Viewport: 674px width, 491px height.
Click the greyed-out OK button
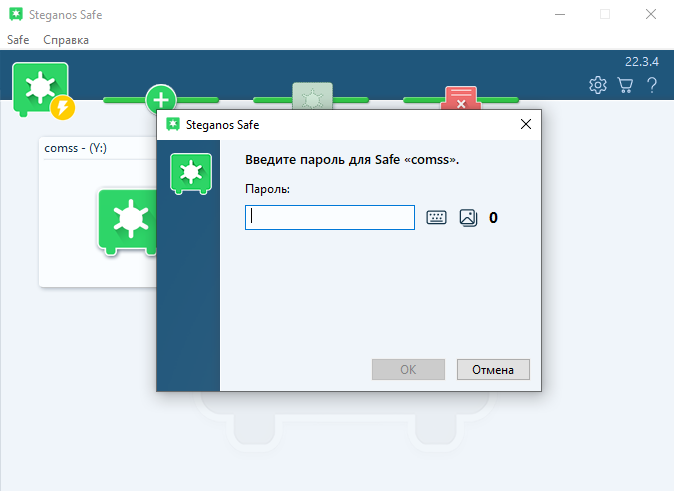408,370
